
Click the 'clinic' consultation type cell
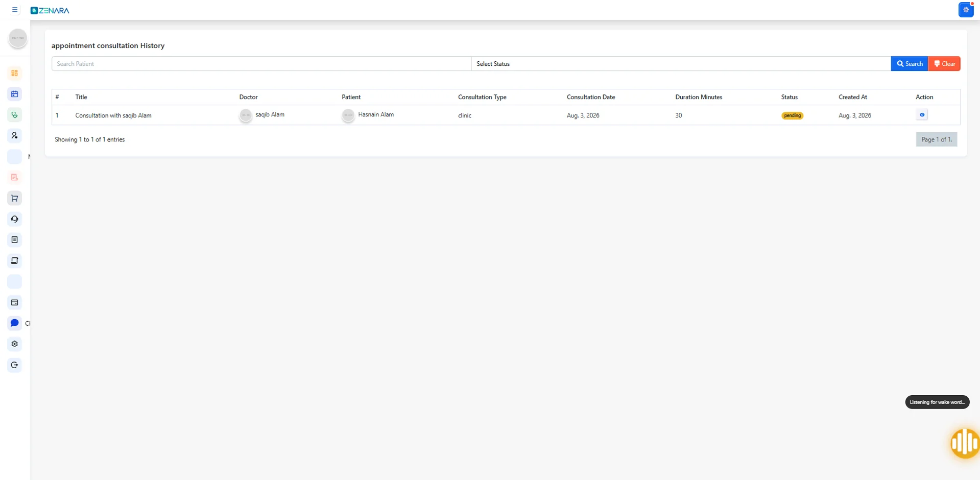point(465,115)
